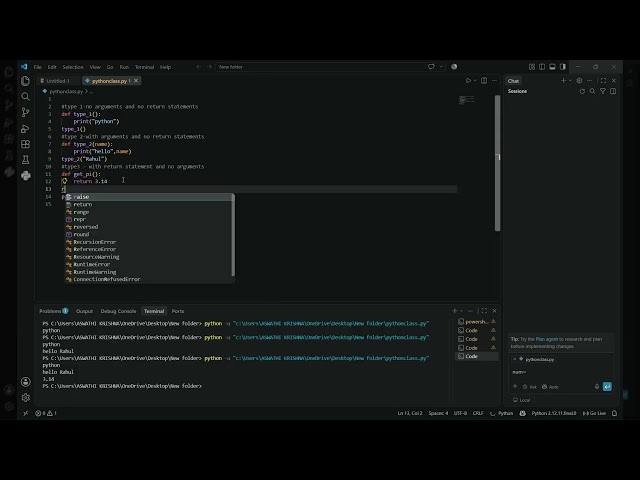Click the New folder command center search
Viewport: 640px width, 480px height.
[x=320, y=67]
